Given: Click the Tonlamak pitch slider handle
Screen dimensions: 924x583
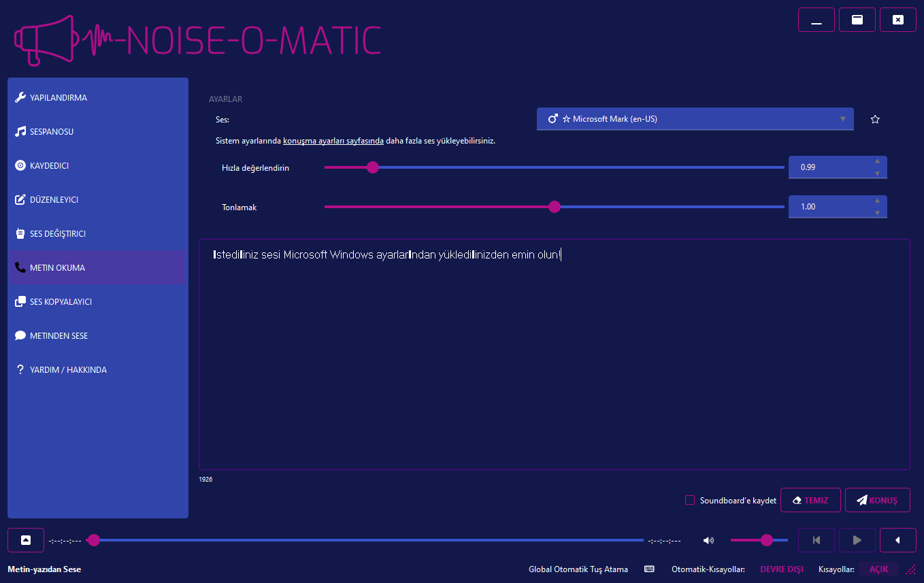Looking at the screenshot, I should tap(555, 207).
